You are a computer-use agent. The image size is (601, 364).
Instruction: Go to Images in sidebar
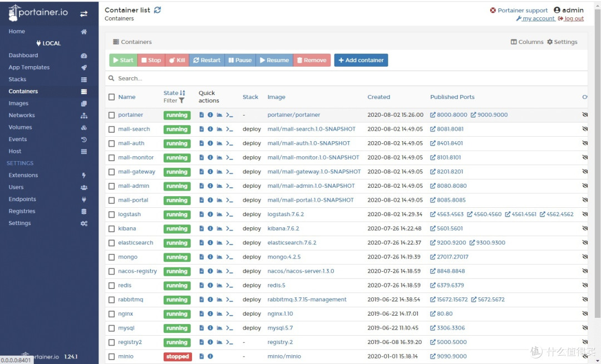pyautogui.click(x=18, y=103)
